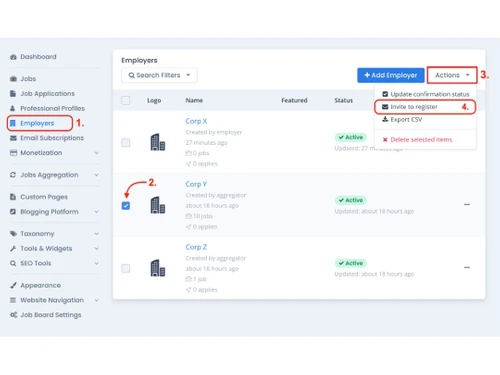Click the Website Navigation list icon

13,300
